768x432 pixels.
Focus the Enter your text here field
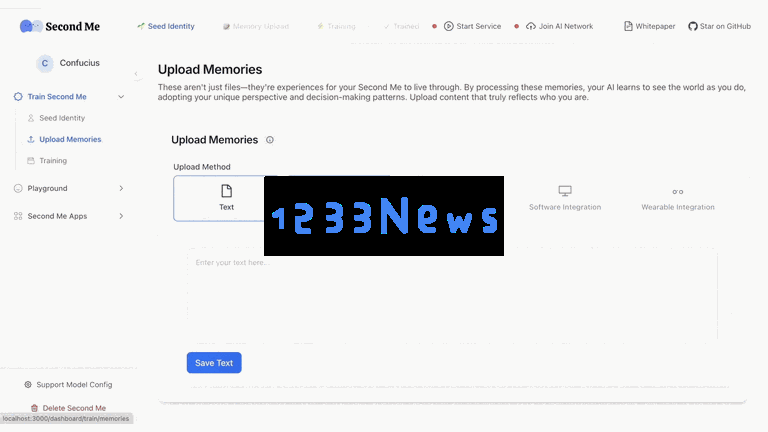tap(453, 295)
